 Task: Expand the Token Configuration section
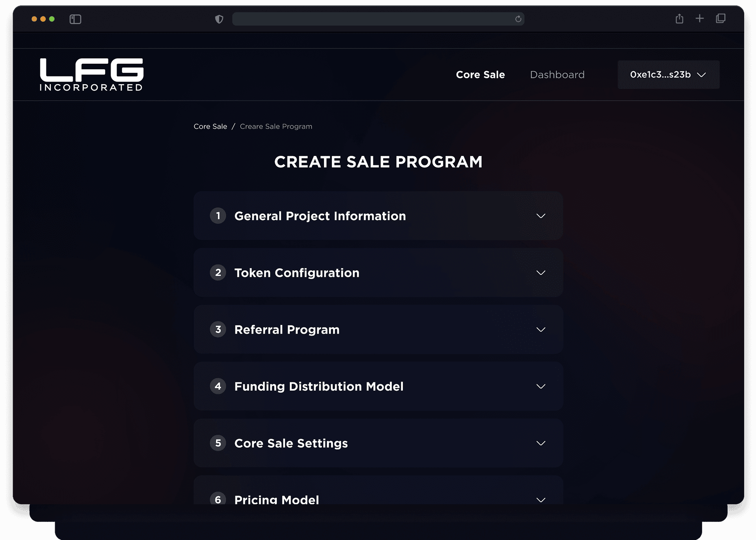[541, 273]
